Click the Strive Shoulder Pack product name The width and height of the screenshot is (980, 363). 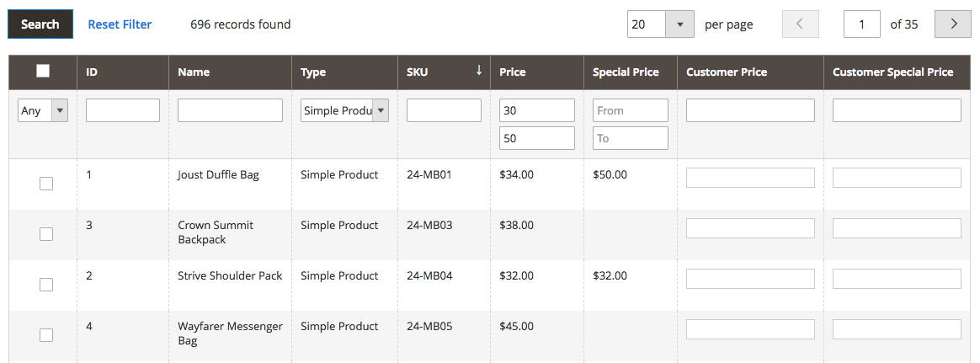(230, 275)
